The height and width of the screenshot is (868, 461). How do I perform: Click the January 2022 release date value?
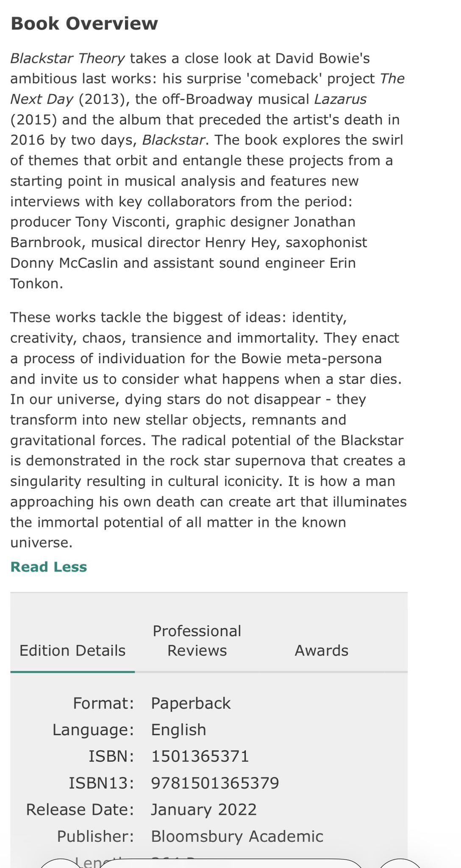tap(204, 810)
